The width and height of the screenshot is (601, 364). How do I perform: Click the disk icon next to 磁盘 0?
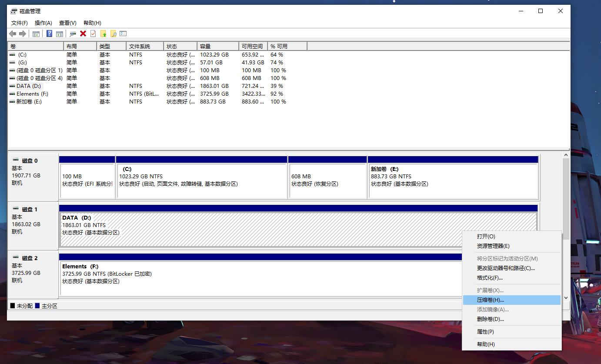click(x=16, y=160)
